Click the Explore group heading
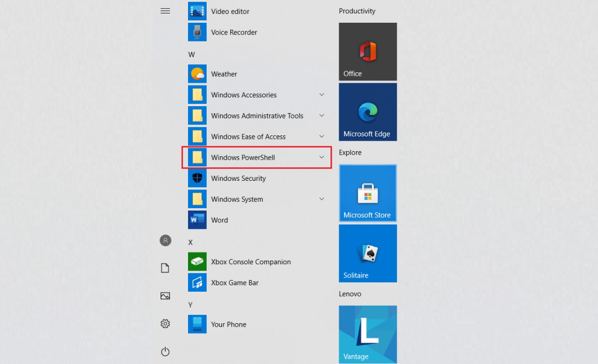Screen dimensions: 598x364 [x=350, y=153]
